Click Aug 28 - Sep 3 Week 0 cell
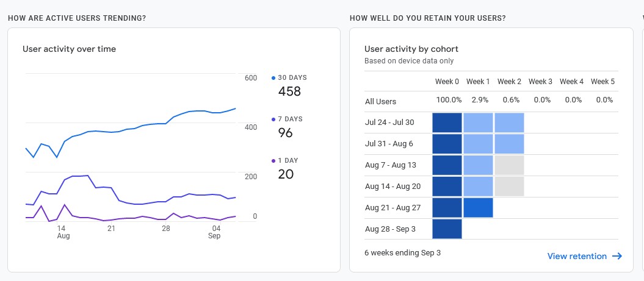 [447, 229]
